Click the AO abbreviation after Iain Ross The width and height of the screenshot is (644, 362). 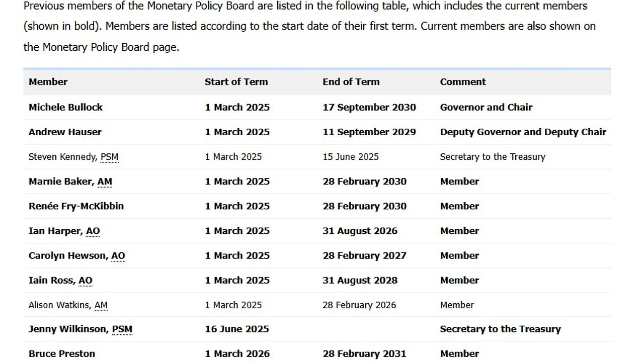pyautogui.click(x=86, y=280)
